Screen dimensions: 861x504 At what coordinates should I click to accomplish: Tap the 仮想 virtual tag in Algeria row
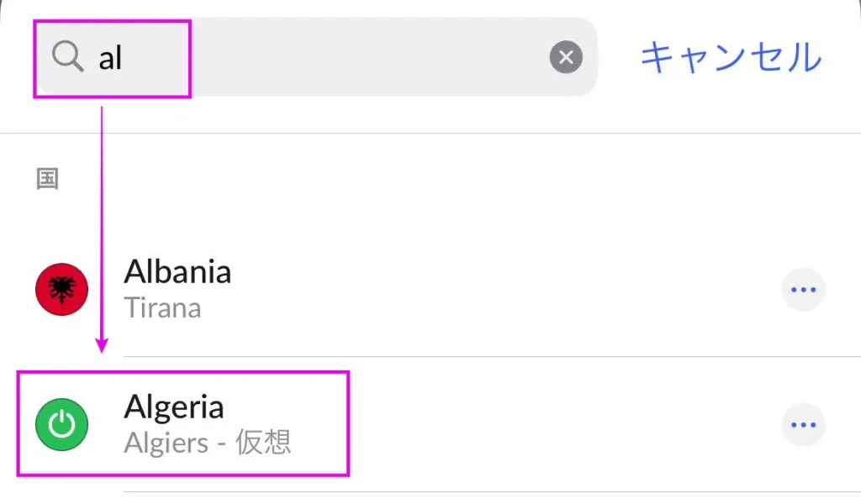(x=263, y=442)
